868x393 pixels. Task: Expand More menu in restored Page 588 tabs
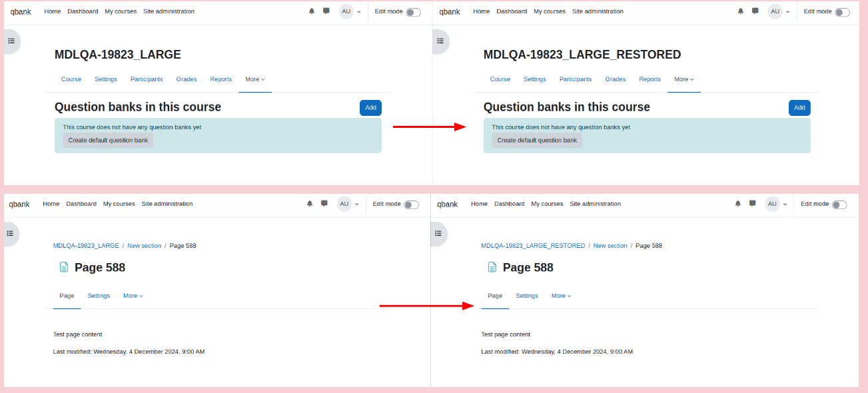[x=562, y=296]
